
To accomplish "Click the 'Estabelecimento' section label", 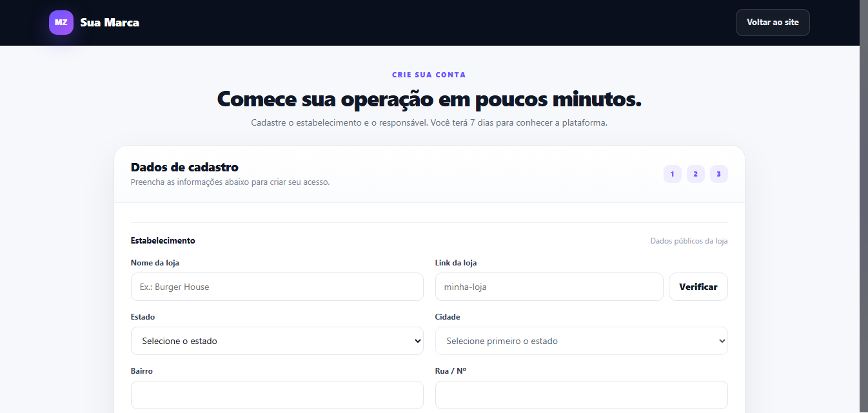I will [163, 240].
